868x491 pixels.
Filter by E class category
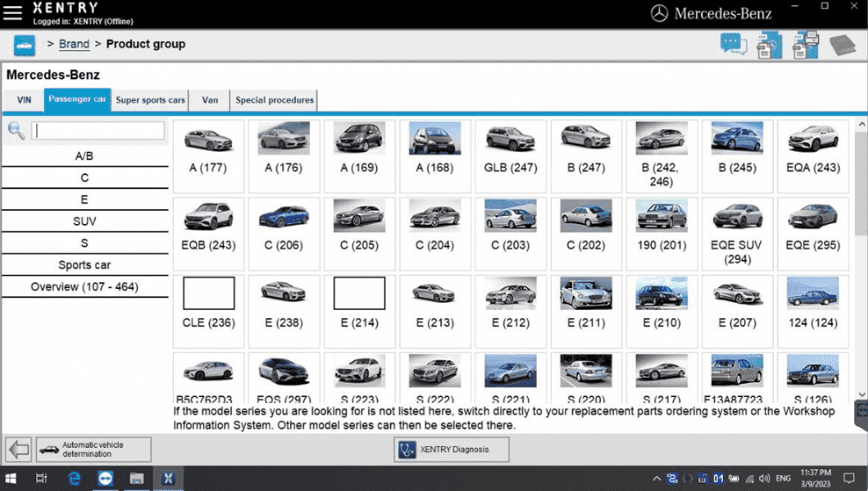click(84, 199)
